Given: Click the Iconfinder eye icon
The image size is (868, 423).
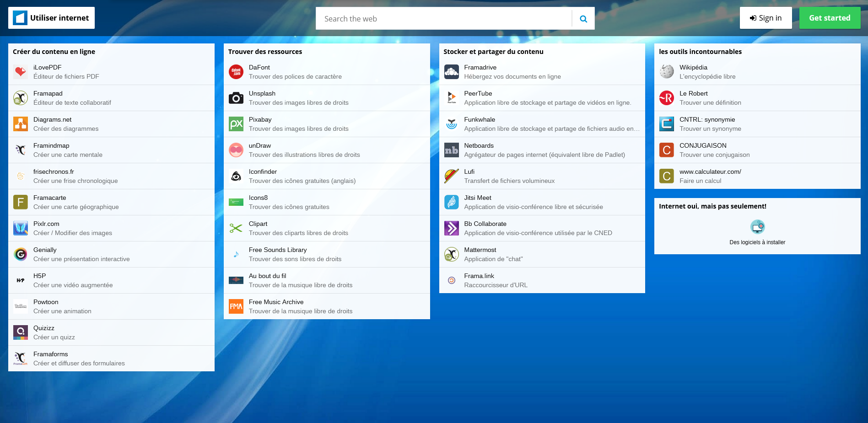Looking at the screenshot, I should pyautogui.click(x=236, y=176).
